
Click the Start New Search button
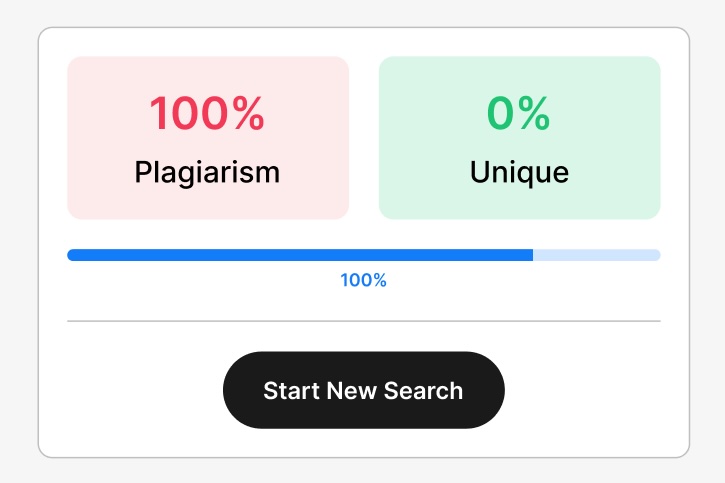363,390
